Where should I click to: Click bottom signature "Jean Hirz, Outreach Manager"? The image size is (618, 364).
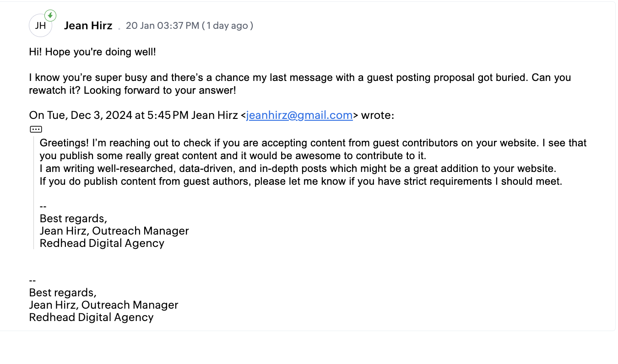coord(103,305)
